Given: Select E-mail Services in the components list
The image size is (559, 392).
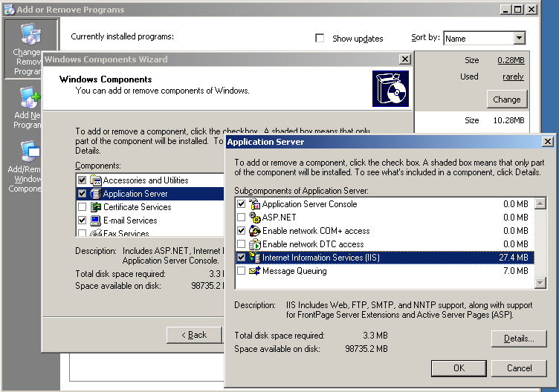Looking at the screenshot, I should coord(130,220).
